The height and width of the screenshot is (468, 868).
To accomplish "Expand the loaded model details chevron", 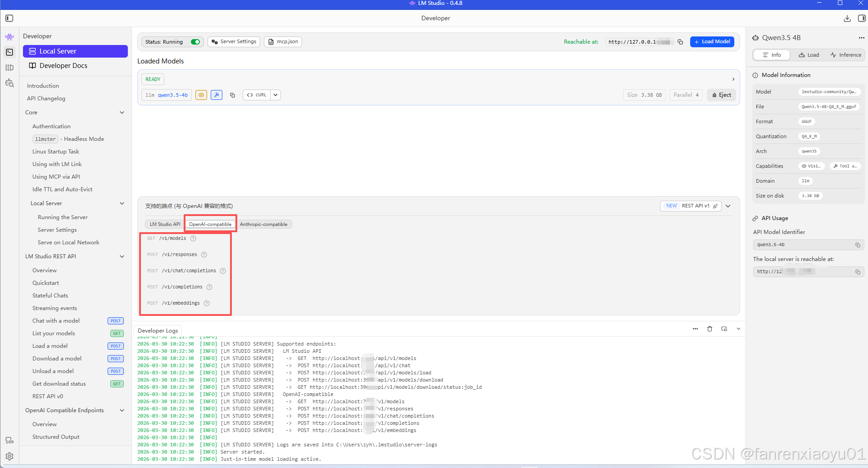I will [x=733, y=79].
